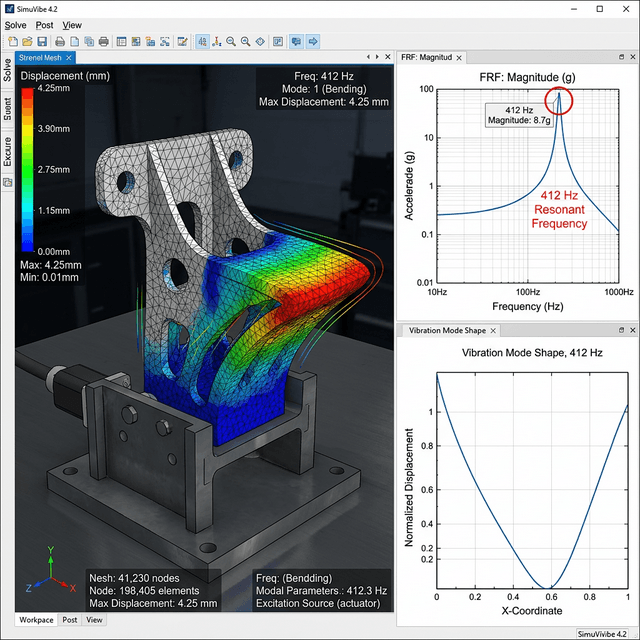
Task: Close the FRF: Magnitud tab
Action: point(457,58)
